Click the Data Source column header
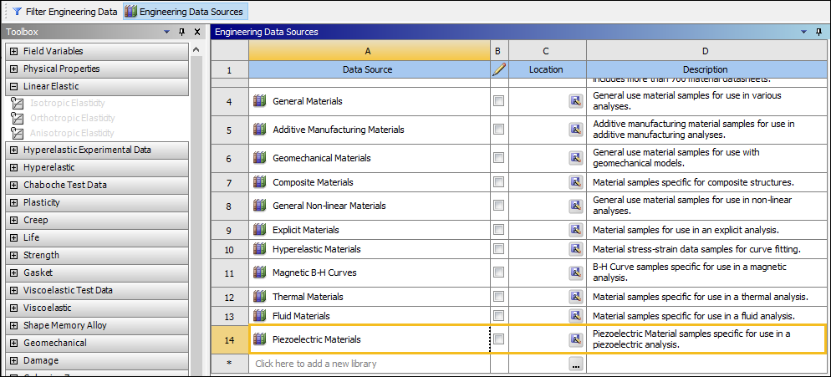This screenshot has width=831, height=377. [x=369, y=69]
